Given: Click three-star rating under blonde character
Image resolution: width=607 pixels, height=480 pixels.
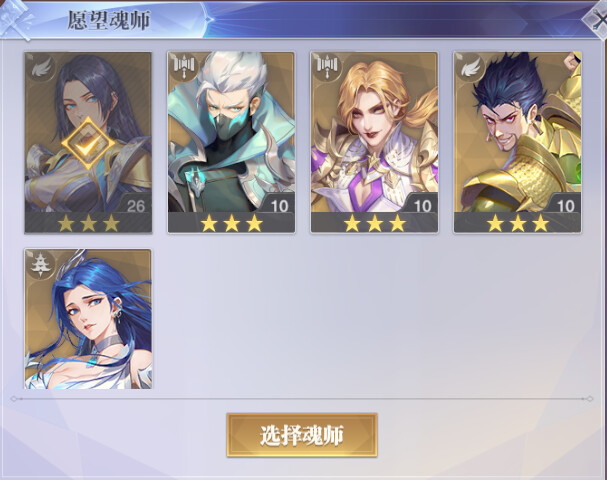Looking at the screenshot, I should click(x=374, y=223).
